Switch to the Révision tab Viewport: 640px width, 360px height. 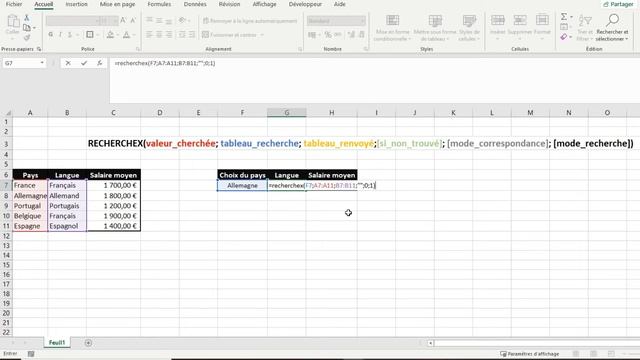click(229, 4)
